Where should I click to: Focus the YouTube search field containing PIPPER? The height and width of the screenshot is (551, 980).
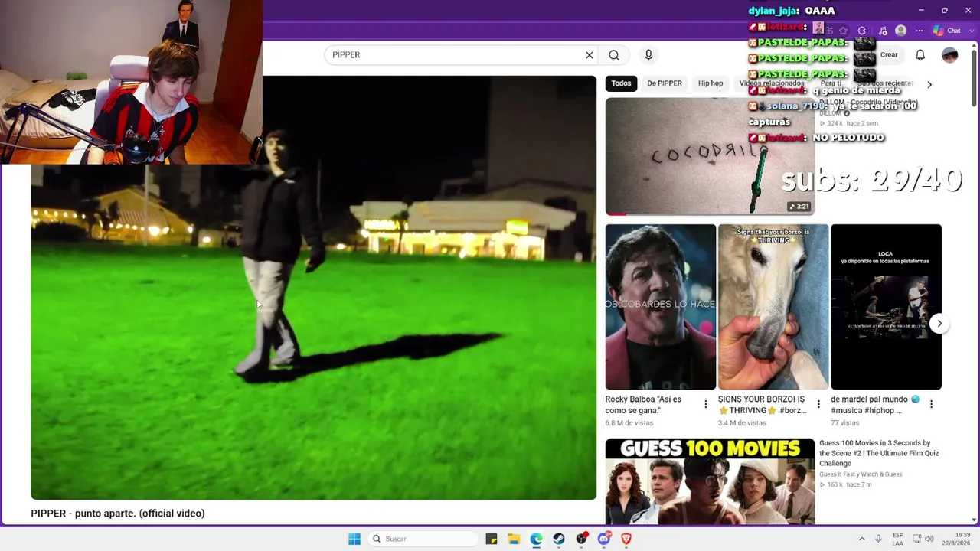[454, 55]
